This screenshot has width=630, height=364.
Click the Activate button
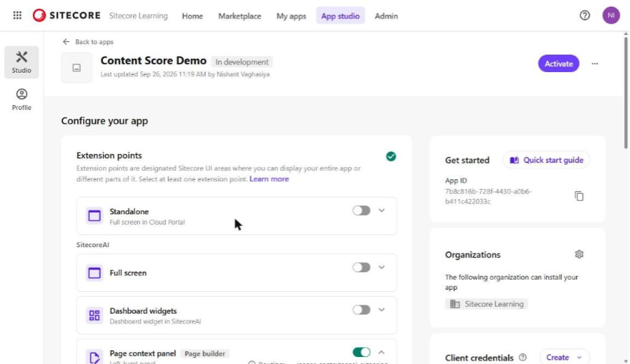coord(559,64)
